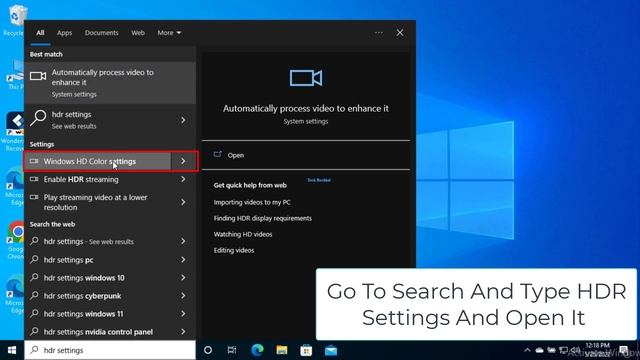Open File Explorer from the taskbar
640x360 pixels.
282,350
